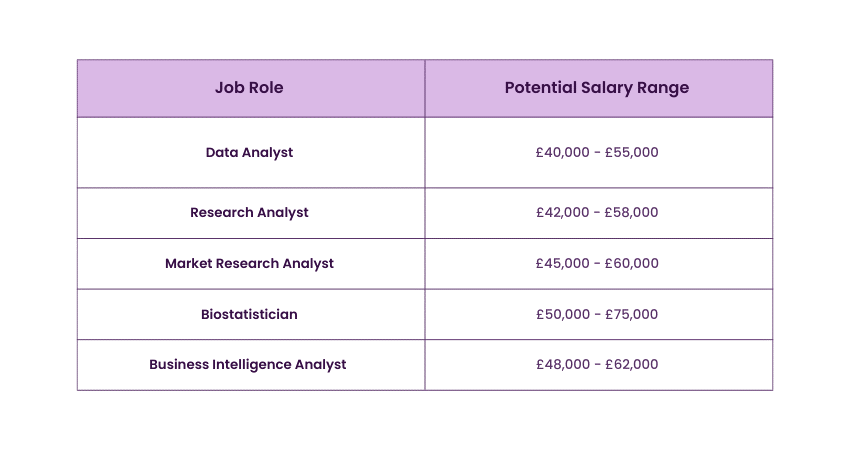This screenshot has height=450, width=850.
Task: Click the Business Intelligence Analyst cell
Action: [248, 365]
